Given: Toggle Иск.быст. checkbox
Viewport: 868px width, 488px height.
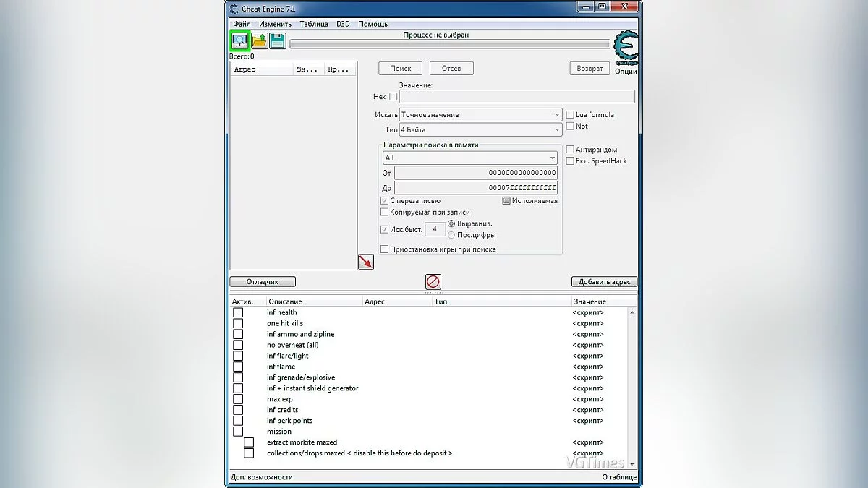Looking at the screenshot, I should (x=384, y=229).
